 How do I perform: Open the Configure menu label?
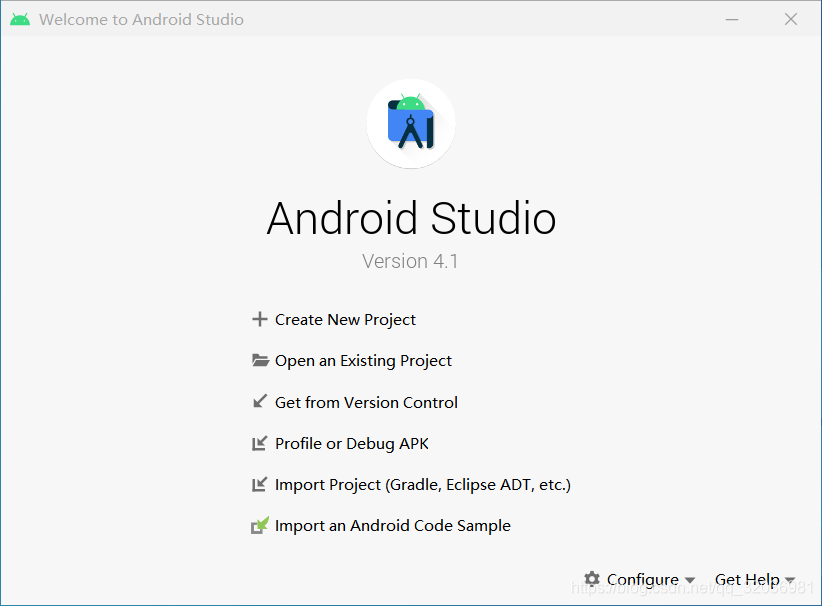coord(643,579)
